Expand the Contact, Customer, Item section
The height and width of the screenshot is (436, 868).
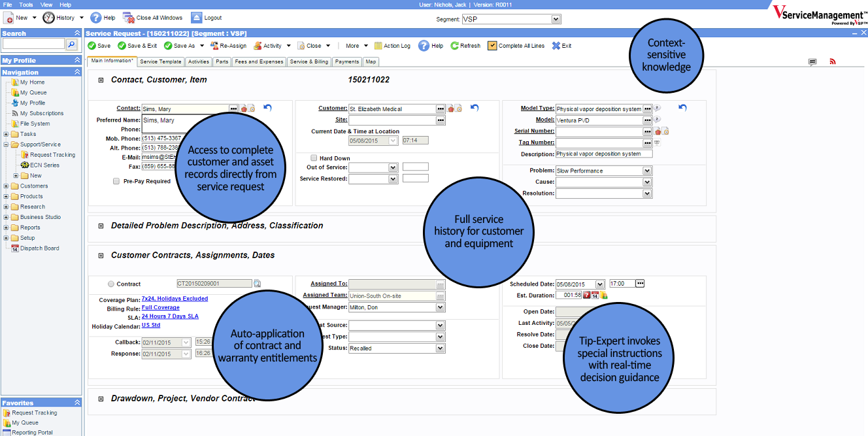pos(101,80)
